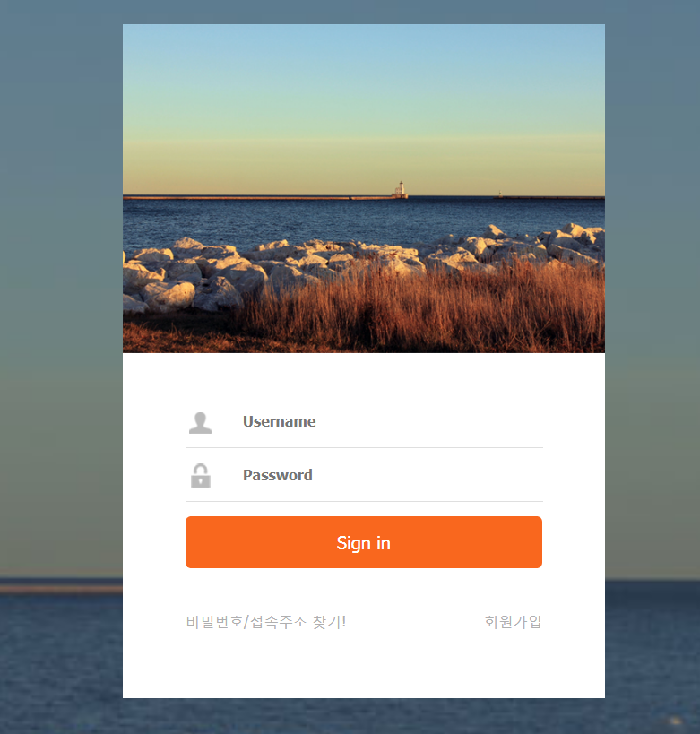
Task: Click the small beacon on the right horizon
Action: click(500, 194)
